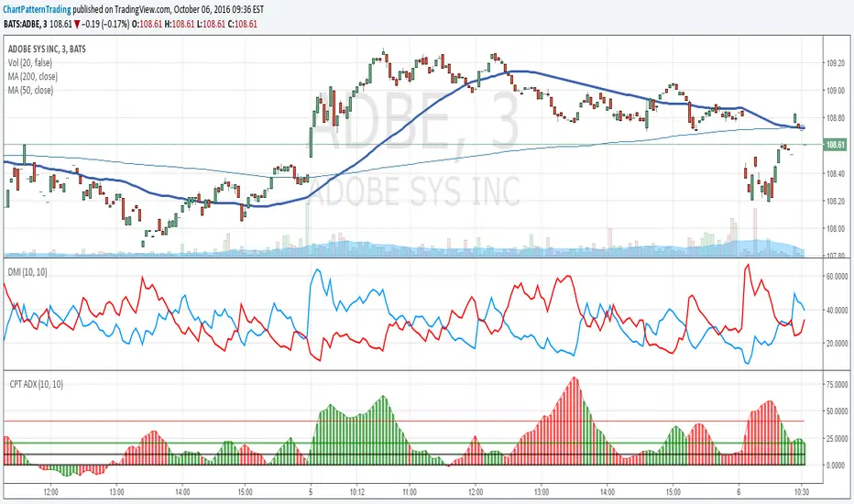This screenshot has height=504, width=854.
Task: Click the red down-arrow change indicator
Action: coord(77,24)
